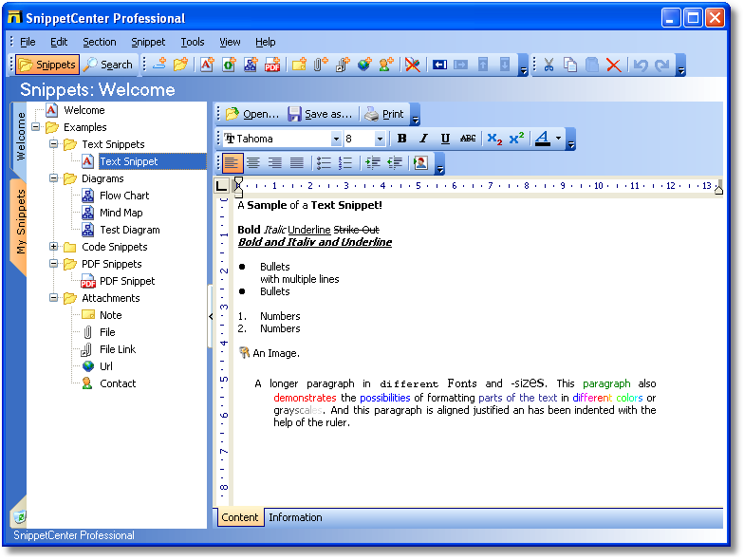Add a new diagram snippet from toolbar
The image size is (744, 560).
tap(251, 65)
